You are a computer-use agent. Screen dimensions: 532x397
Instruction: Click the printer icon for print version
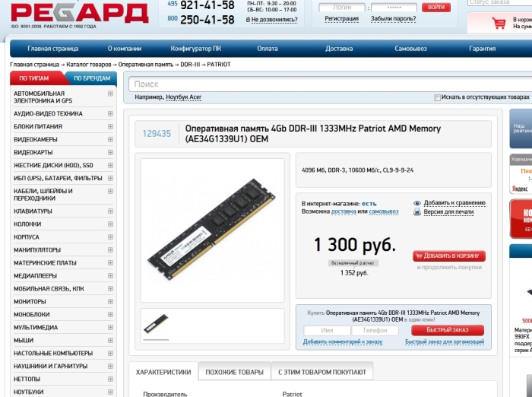coord(417,212)
